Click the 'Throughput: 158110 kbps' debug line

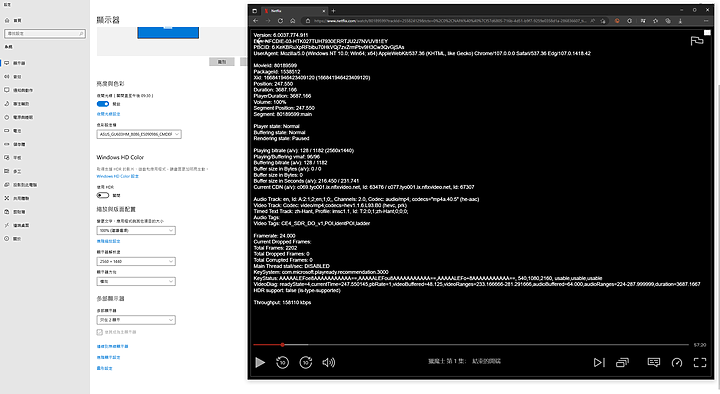(x=282, y=303)
